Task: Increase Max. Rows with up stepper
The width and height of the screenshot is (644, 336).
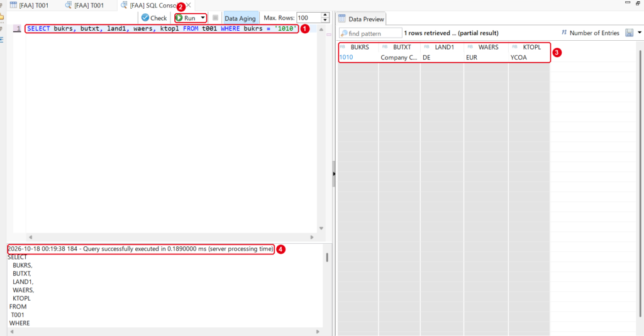Action: point(325,15)
